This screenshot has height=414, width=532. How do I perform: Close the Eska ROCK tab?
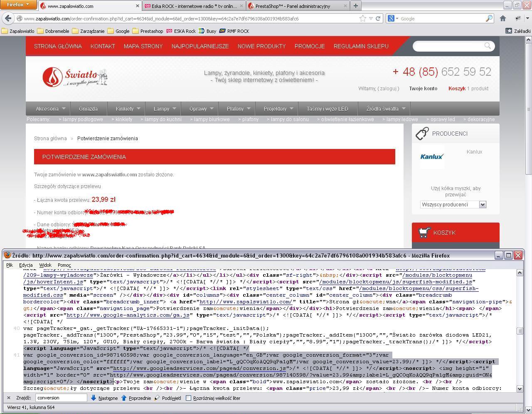[x=241, y=6]
